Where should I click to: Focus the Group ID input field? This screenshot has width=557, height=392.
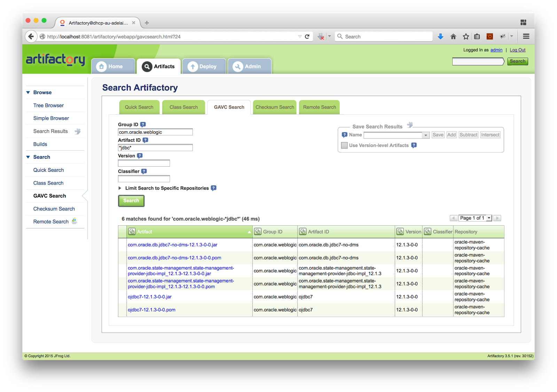155,132
